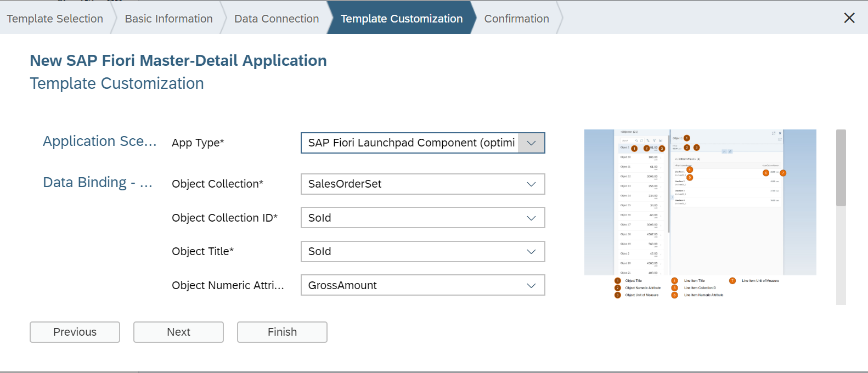Go to the Template Selection step

coord(55,19)
